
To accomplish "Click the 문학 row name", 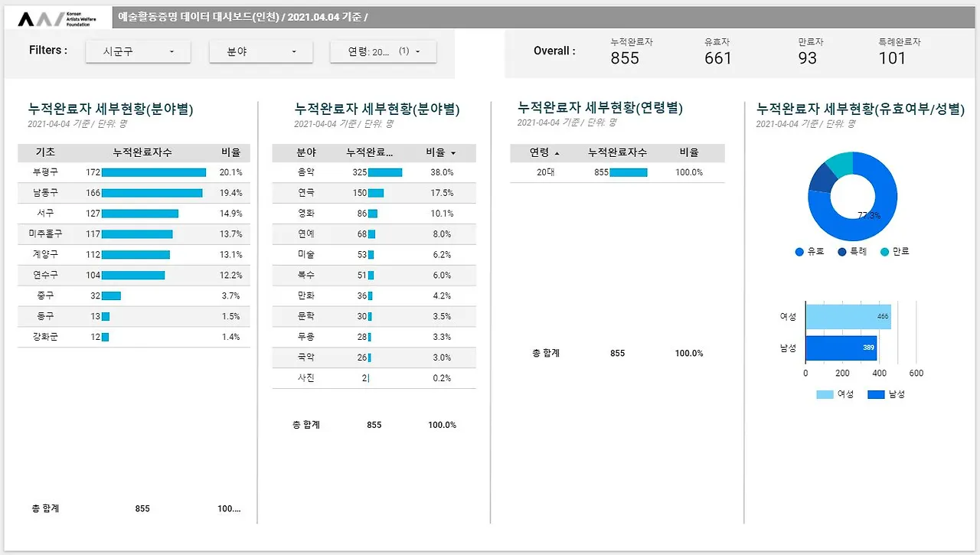I will coord(306,316).
